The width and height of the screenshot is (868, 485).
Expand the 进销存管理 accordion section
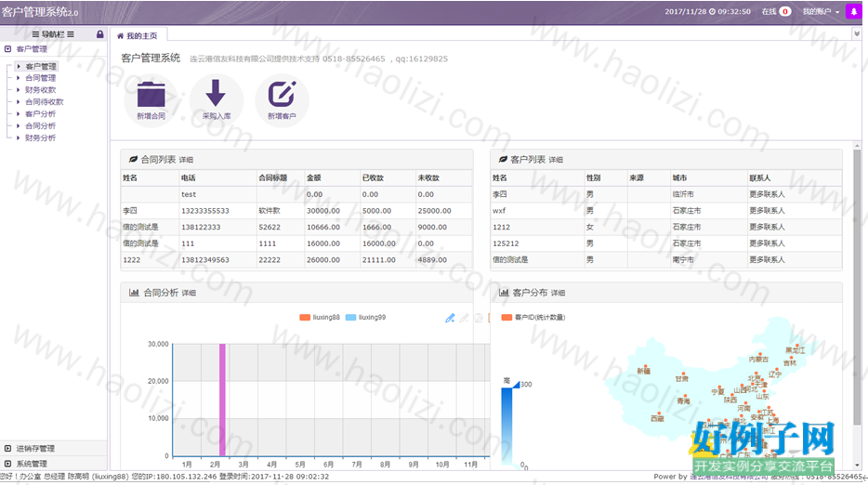pyautogui.click(x=53, y=449)
